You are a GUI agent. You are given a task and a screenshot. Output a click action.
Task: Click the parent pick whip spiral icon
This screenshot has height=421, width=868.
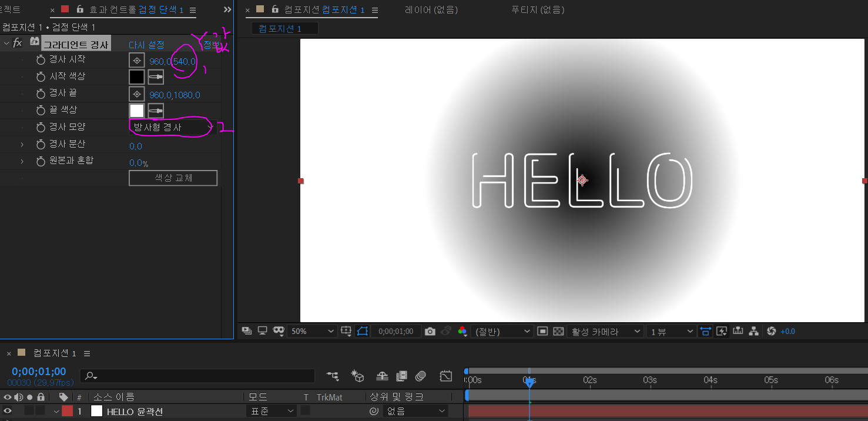[373, 412]
